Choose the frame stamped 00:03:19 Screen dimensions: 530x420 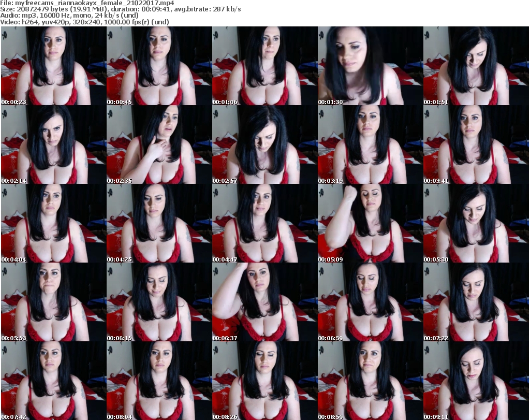click(371, 144)
